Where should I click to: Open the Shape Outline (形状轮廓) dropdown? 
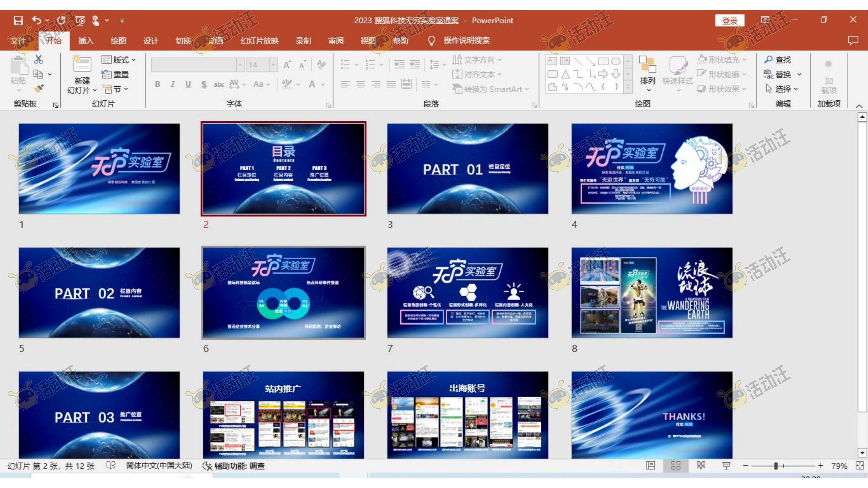[722, 74]
